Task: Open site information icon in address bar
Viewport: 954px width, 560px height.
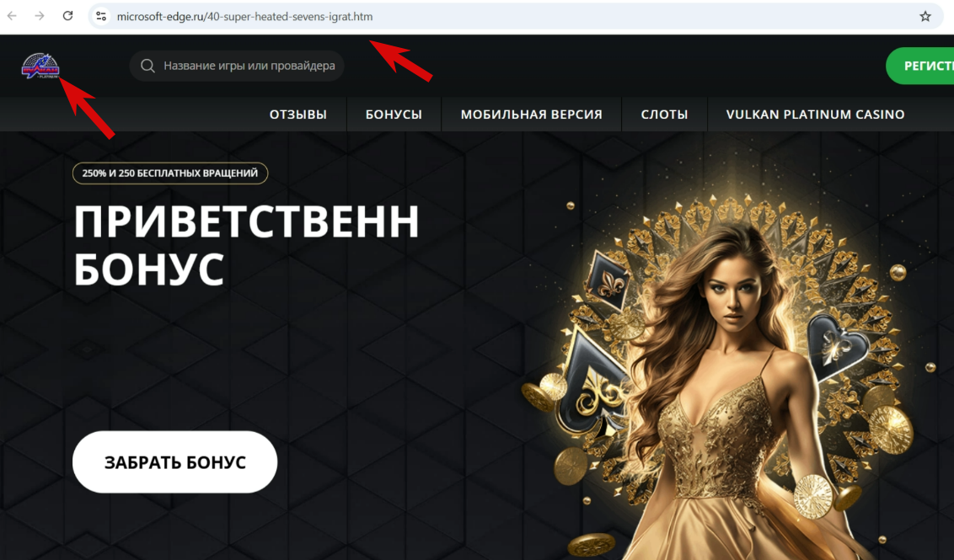Action: 102,16
